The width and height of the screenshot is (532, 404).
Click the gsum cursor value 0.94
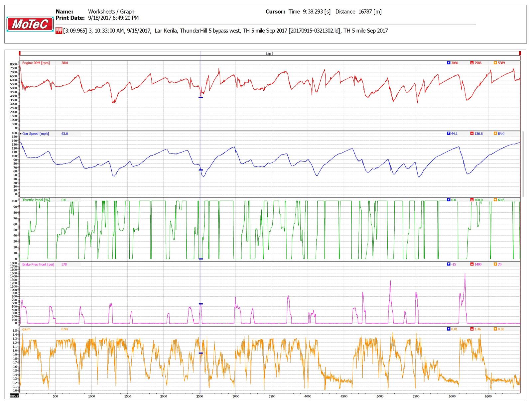[x=65, y=329]
